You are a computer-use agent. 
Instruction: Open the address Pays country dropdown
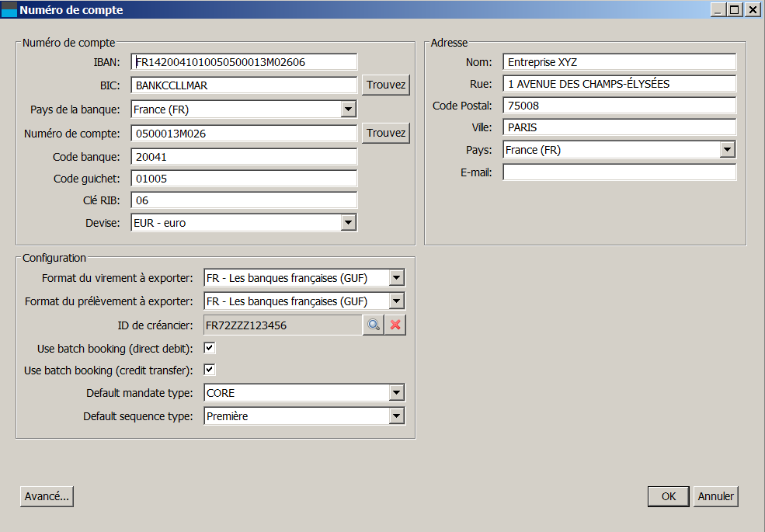coord(728,150)
